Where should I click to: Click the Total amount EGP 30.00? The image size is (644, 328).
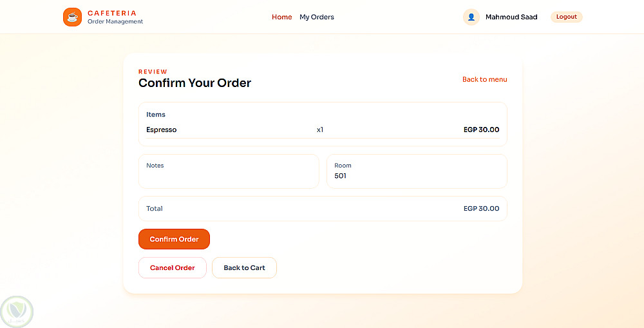click(x=481, y=208)
